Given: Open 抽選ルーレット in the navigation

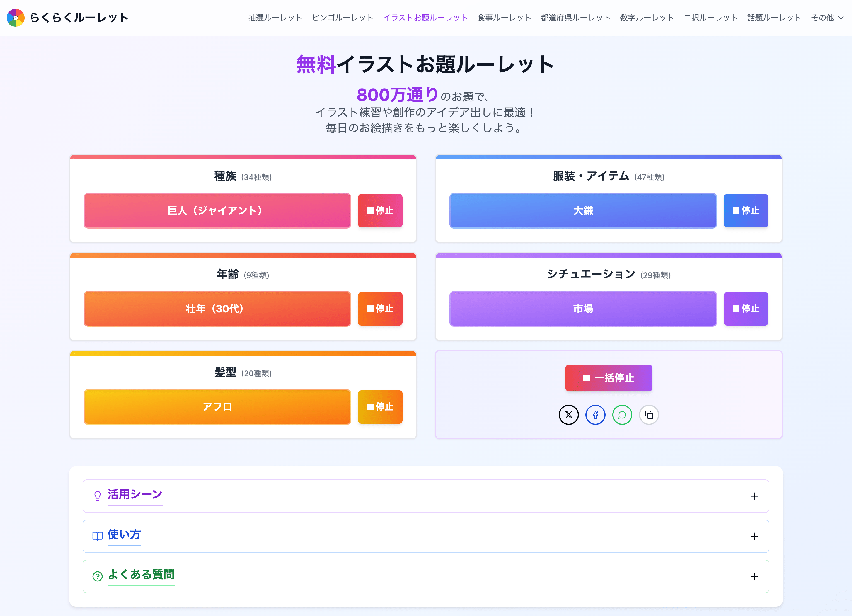Looking at the screenshot, I should coord(275,18).
